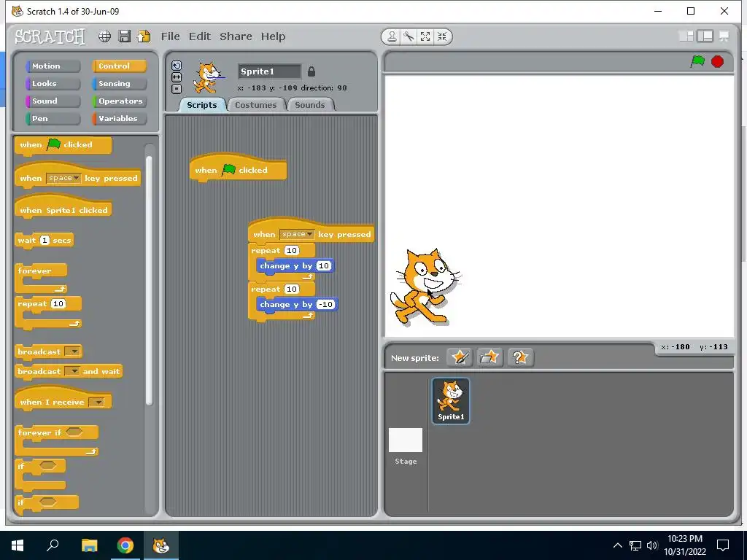747x560 pixels.
Task: Select the delete scissors tool
Action: pyautogui.click(x=409, y=36)
